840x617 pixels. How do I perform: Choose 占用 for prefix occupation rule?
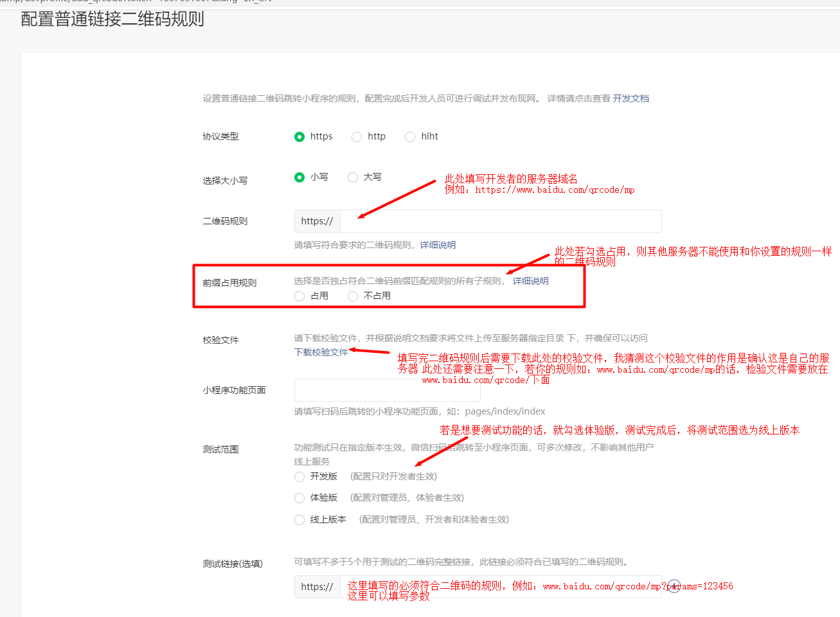(299, 296)
